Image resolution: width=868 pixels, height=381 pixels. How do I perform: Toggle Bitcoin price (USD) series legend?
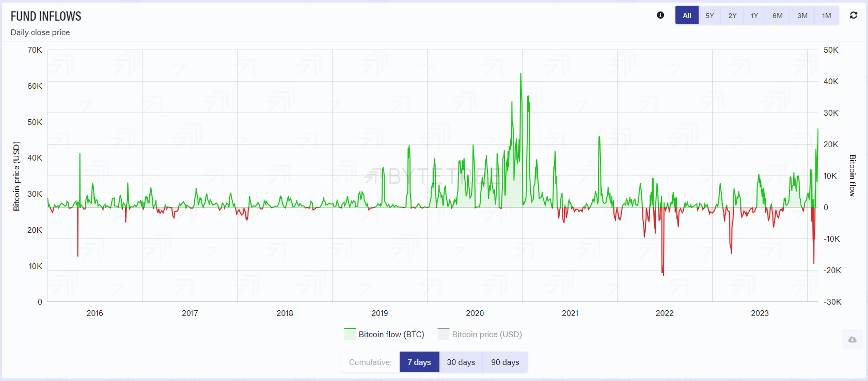(x=480, y=335)
